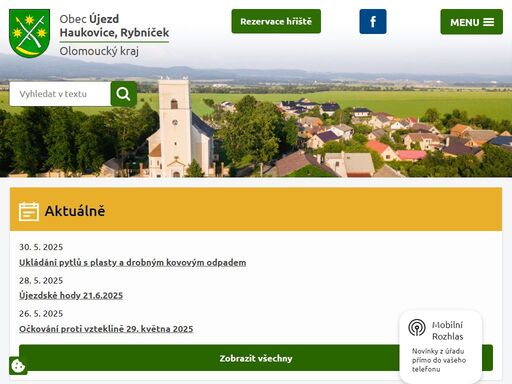Open Újezdské hody 21.6.2025 article
Image resolution: width=512 pixels, height=384 pixels.
(71, 295)
